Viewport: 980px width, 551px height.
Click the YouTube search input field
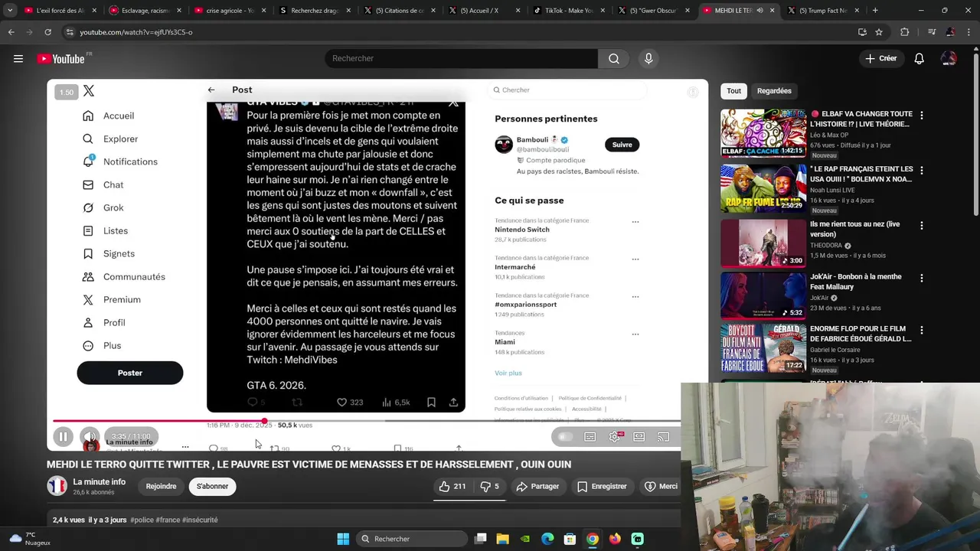[461, 58]
